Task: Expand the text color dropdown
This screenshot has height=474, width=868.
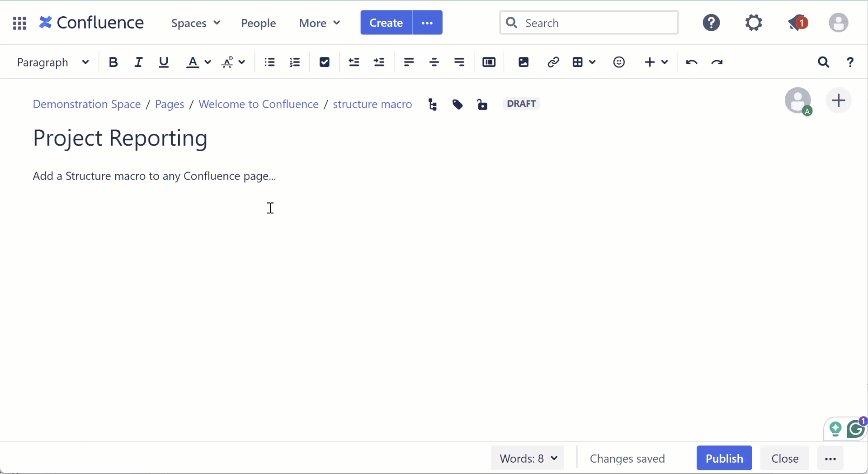Action: pos(208,63)
